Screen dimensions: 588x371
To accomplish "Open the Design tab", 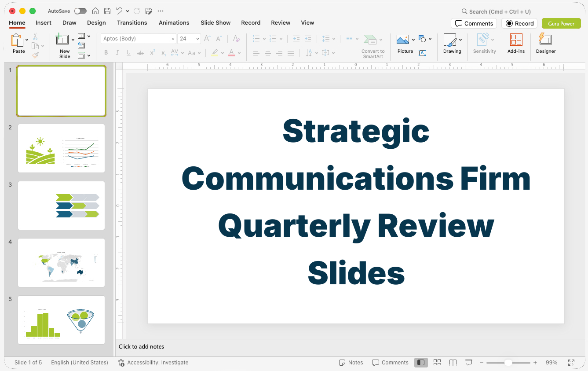I will pyautogui.click(x=96, y=23).
